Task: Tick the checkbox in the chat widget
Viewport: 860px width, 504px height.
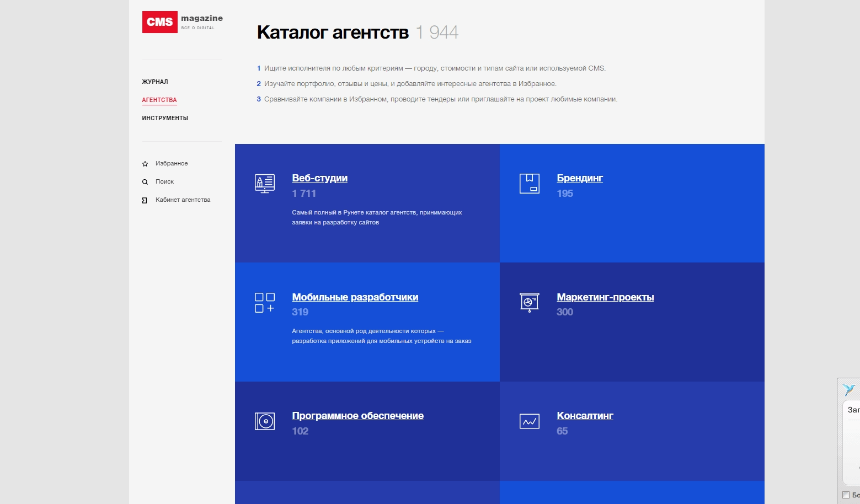Action: [x=846, y=495]
